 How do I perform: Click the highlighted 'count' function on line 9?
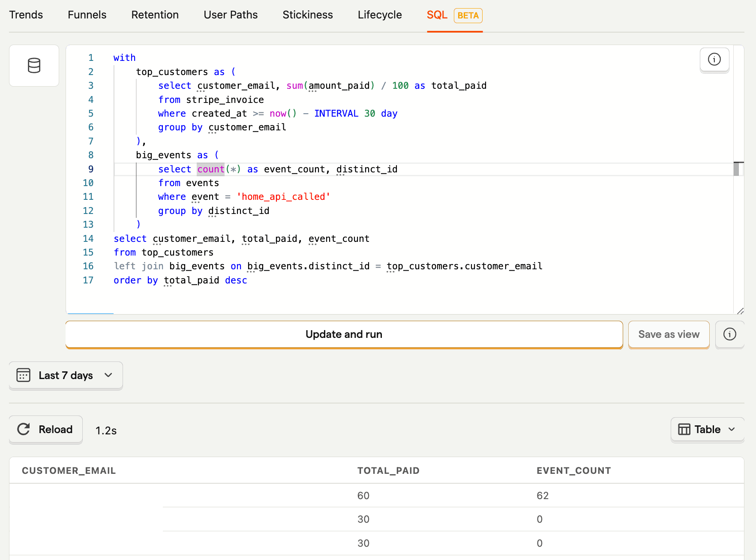[211, 169]
